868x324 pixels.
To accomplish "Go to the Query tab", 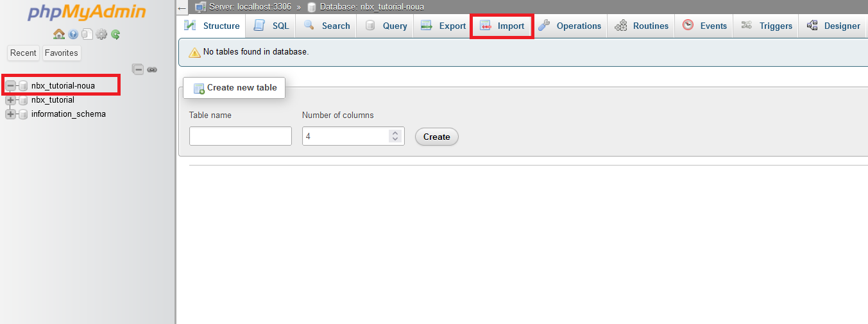I will click(x=386, y=26).
